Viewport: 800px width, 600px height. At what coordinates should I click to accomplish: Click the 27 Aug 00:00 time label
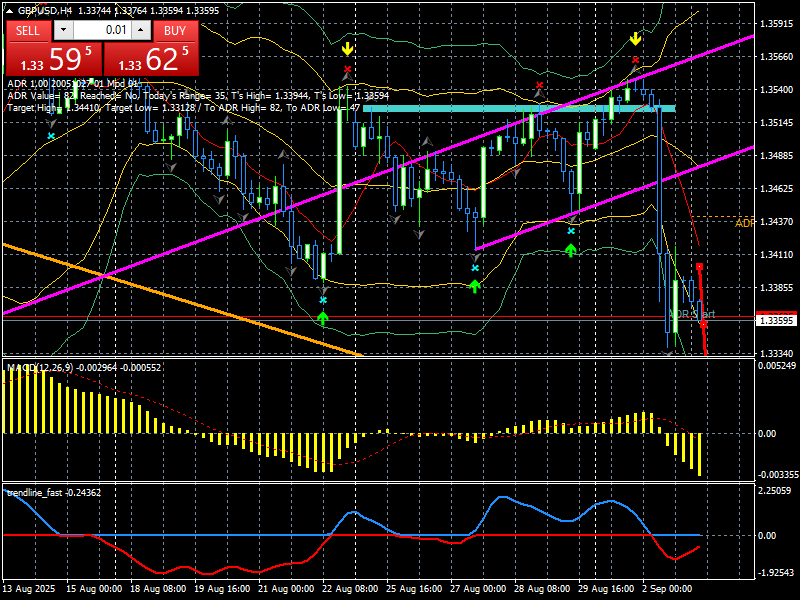pos(478,589)
